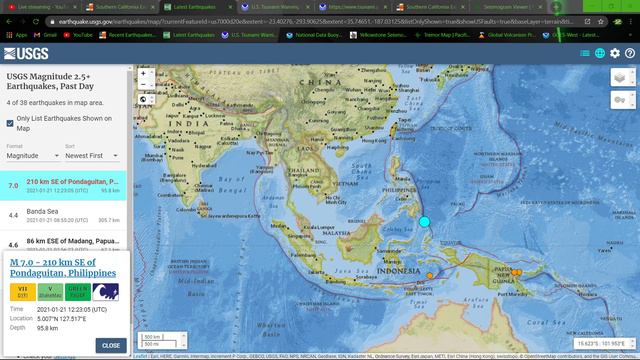Toggle Only List Earthquakes Shown on Map checkbox
The image size is (640, 360).
(x=10, y=123)
